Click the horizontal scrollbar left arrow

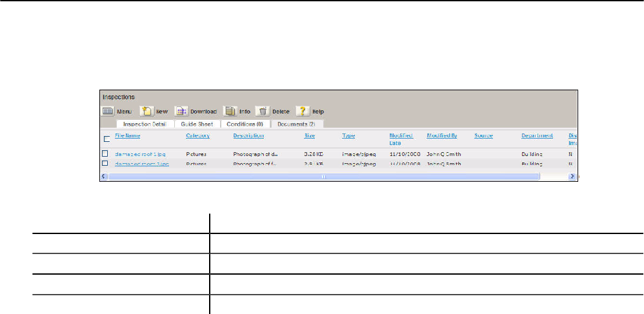pos(104,177)
